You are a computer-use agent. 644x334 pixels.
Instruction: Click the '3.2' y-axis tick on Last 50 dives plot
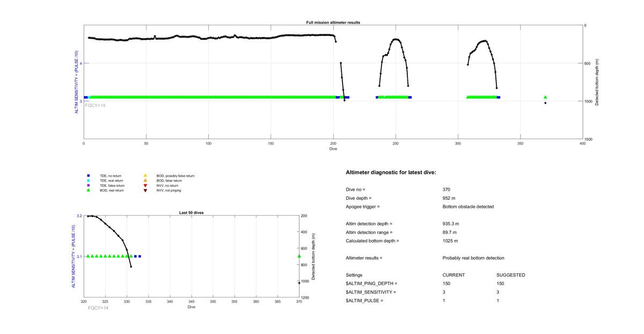79,216
